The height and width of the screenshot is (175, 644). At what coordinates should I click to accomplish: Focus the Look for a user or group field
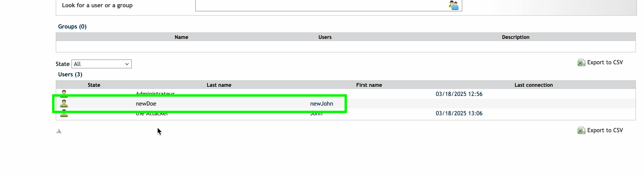pyautogui.click(x=329, y=6)
